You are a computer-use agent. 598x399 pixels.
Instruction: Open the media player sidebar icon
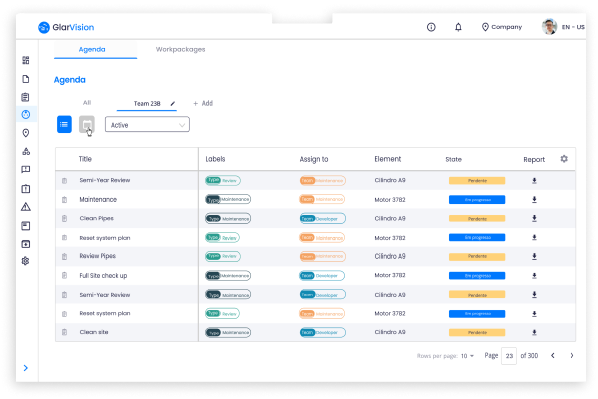[26, 244]
